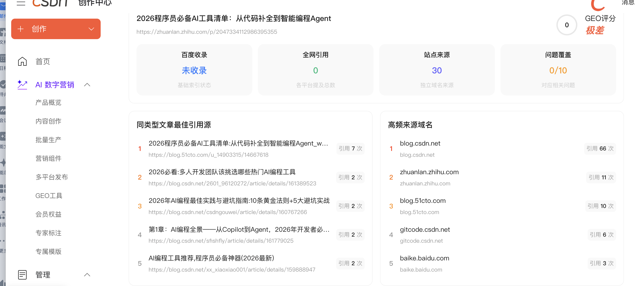Select baike.baidu.com domain row
The image size is (644, 286).
tap(502, 263)
